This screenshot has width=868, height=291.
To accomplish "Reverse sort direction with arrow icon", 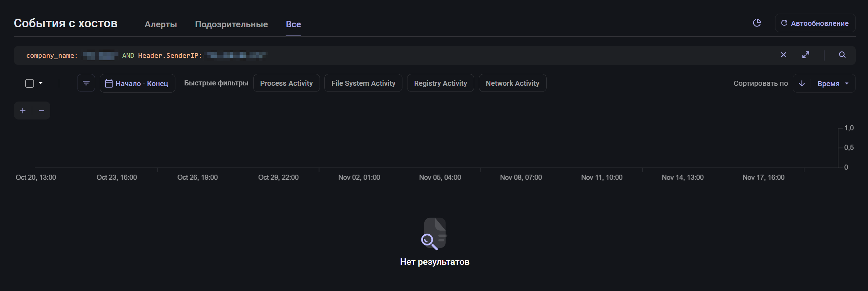I will [x=802, y=84].
